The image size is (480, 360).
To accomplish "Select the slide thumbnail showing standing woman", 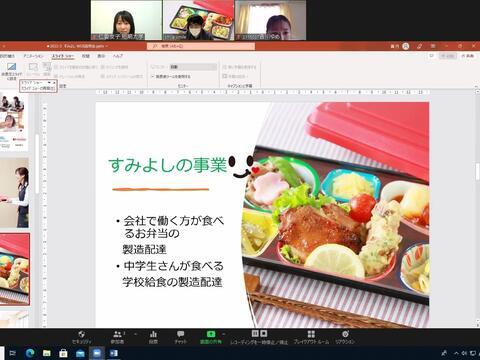I will coord(14,193).
